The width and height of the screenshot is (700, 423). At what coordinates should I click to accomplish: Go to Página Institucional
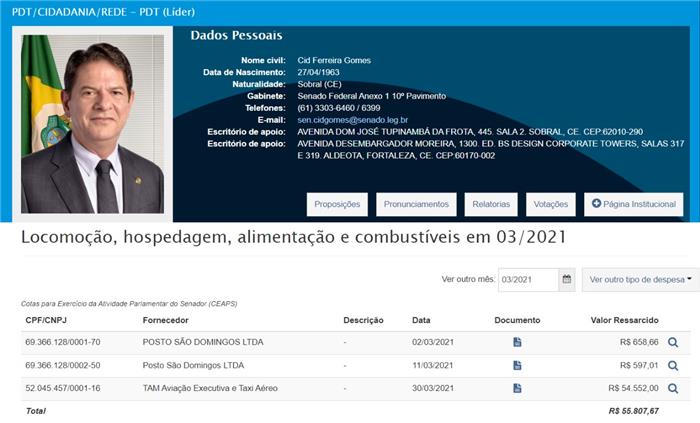(633, 204)
